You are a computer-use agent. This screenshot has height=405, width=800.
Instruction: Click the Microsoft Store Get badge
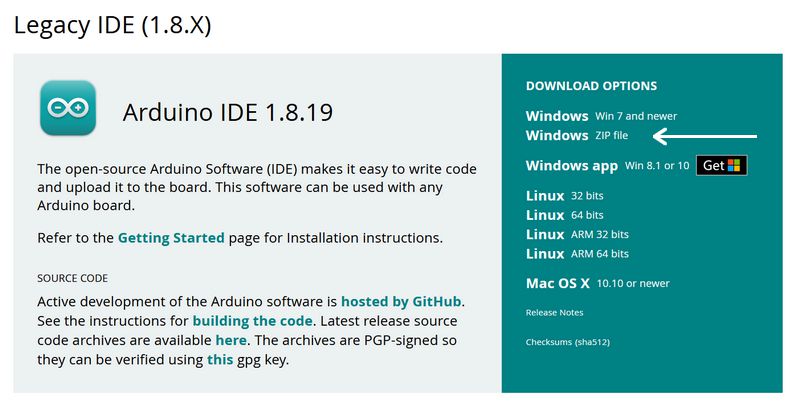(x=721, y=165)
